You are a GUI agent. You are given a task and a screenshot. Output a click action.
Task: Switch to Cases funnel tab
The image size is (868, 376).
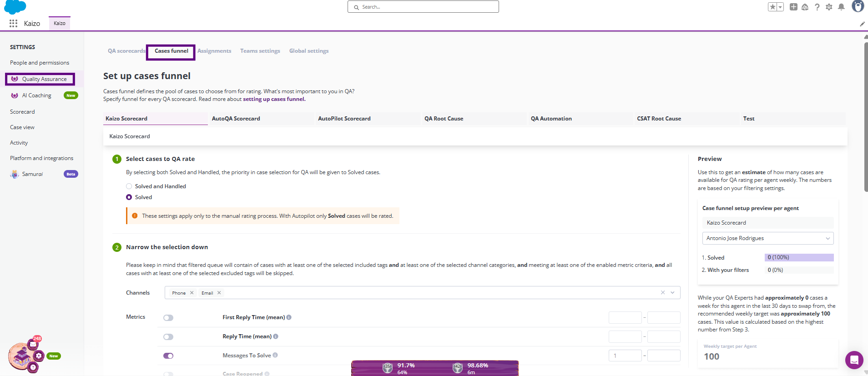click(171, 51)
